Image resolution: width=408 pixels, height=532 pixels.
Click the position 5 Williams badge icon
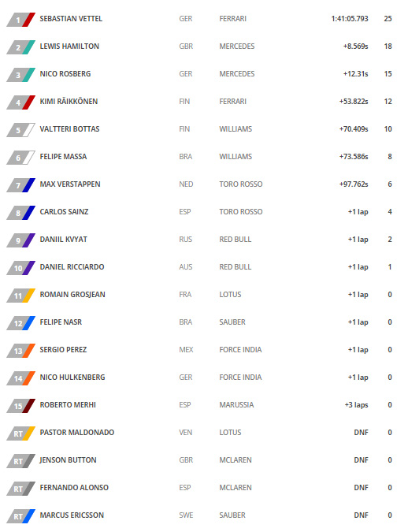coord(21,130)
